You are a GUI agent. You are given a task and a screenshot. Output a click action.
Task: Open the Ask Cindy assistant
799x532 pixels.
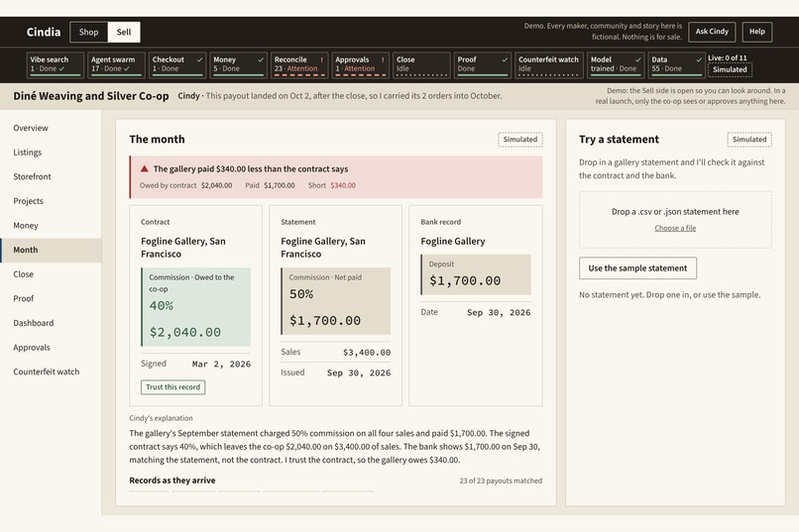point(712,32)
